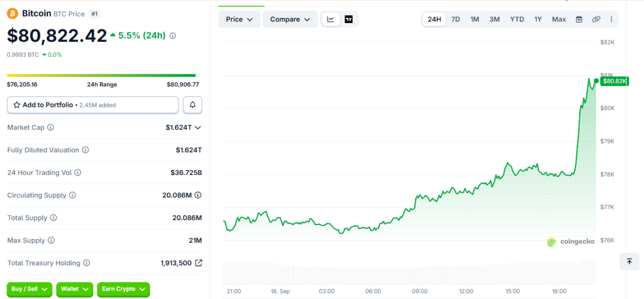Click the $80.82K current price tag
644x299 pixels.
tap(614, 81)
